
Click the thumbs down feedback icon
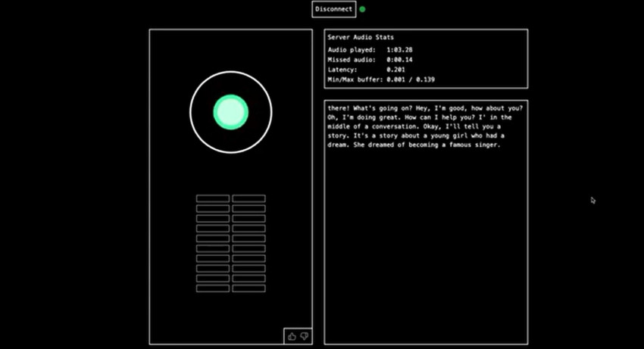click(x=305, y=336)
